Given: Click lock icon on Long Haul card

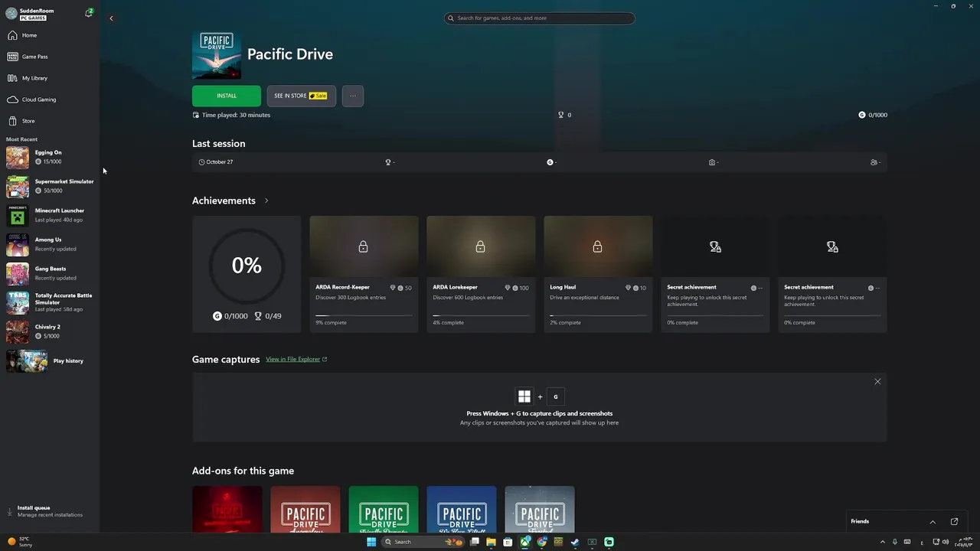Looking at the screenshot, I should click(x=597, y=246).
